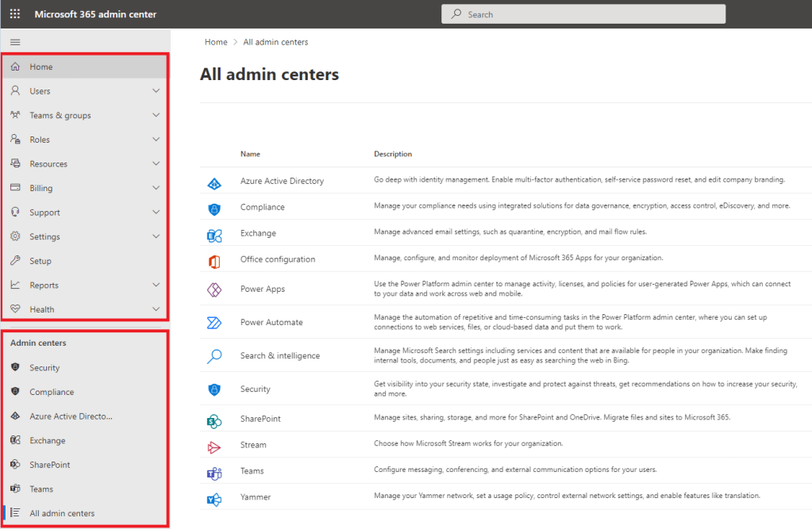Click the Exchange icon in the admin centers table
This screenshot has width=812, height=529.
[x=214, y=234]
